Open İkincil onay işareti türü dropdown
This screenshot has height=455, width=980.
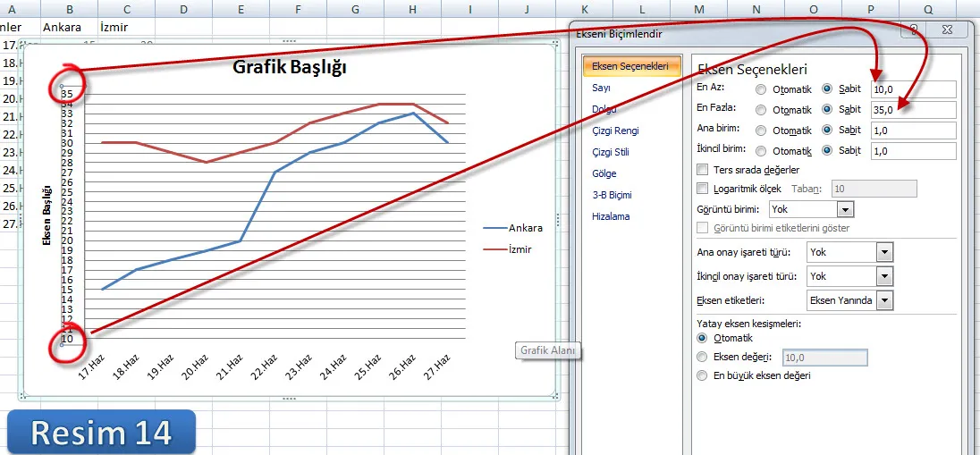(884, 277)
